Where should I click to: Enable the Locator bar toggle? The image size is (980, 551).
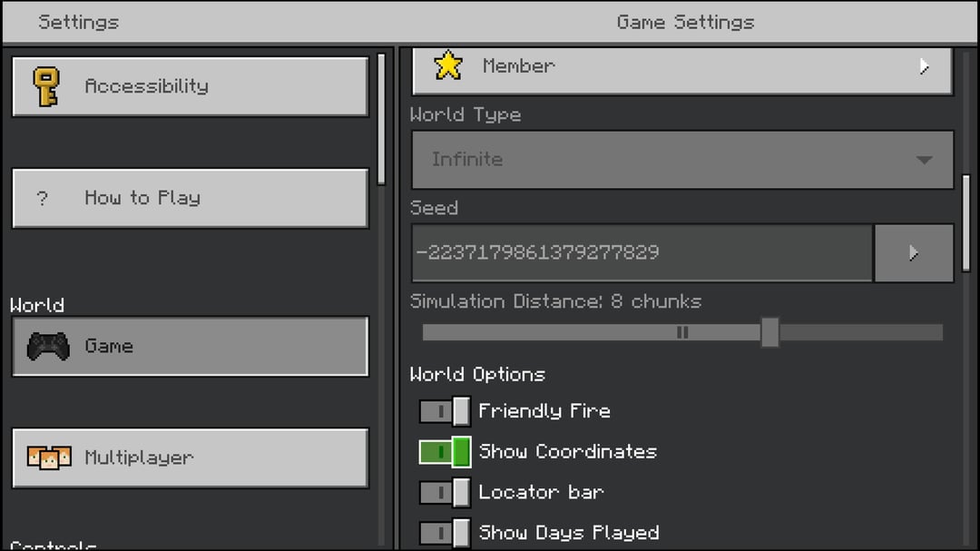[x=445, y=493]
